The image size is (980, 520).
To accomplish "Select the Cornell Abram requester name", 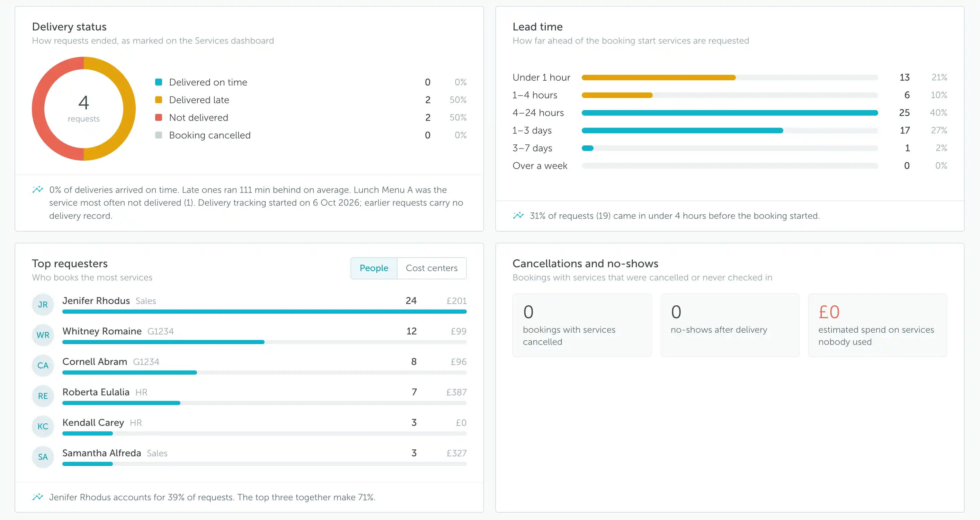I will 95,361.
